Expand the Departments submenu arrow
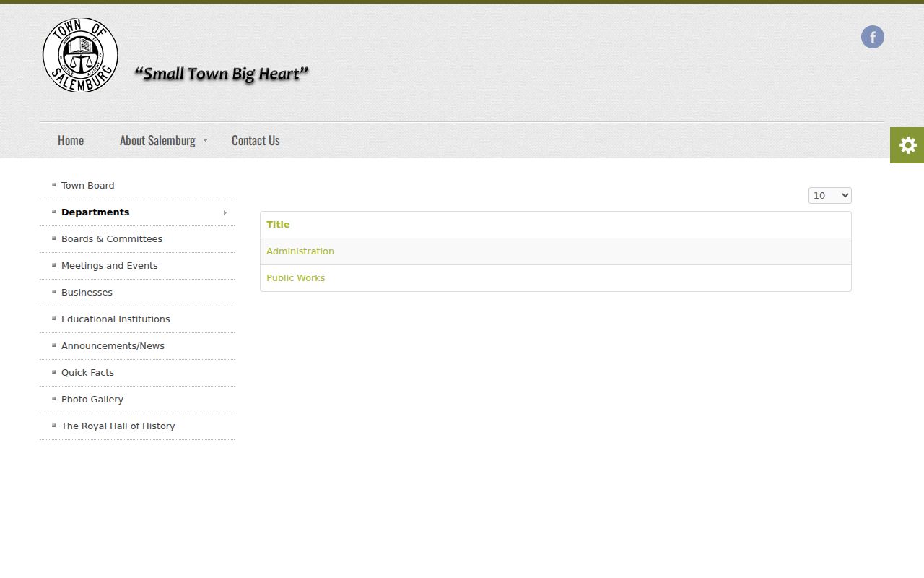 pyautogui.click(x=225, y=212)
